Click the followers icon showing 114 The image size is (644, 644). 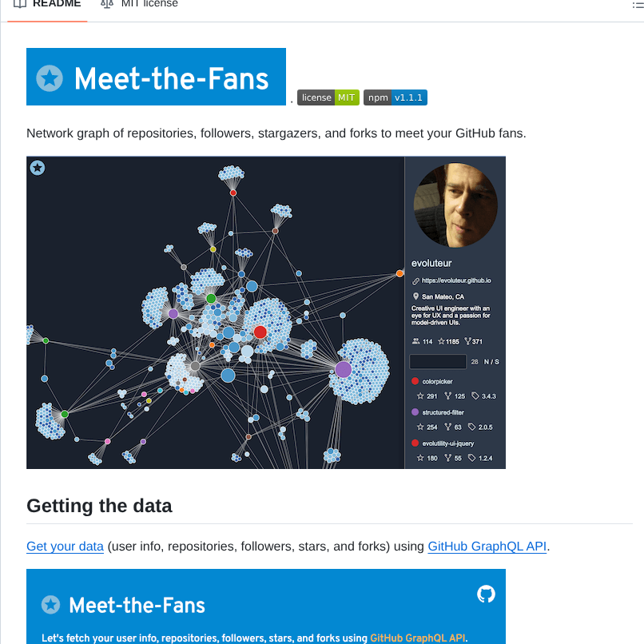(415, 341)
